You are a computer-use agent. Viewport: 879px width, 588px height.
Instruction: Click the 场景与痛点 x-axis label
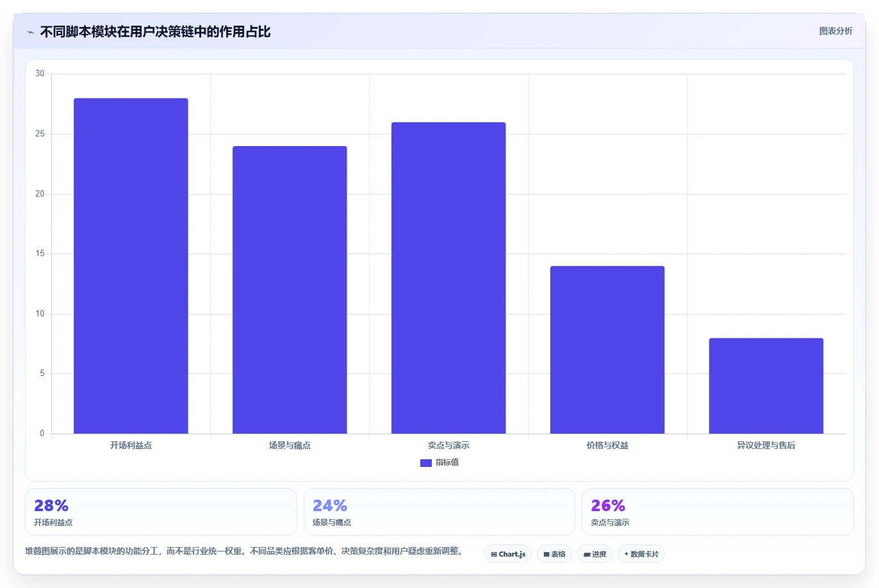[290, 445]
